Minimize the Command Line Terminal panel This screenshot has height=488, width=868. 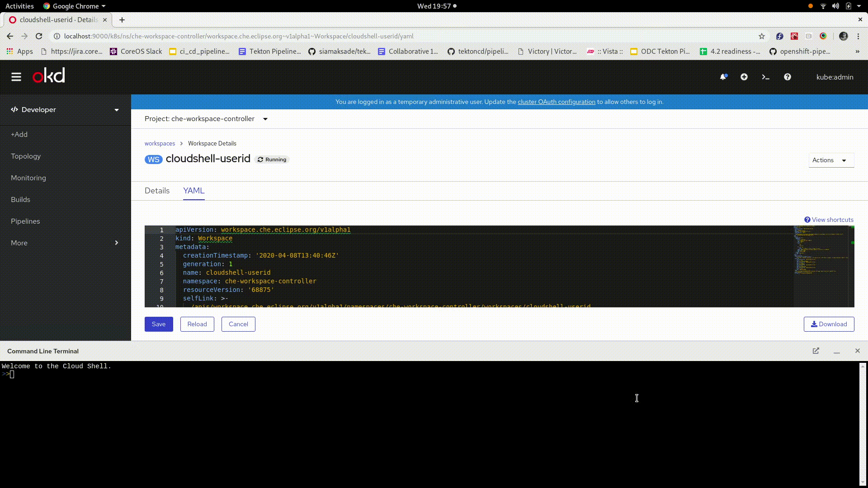tap(837, 351)
